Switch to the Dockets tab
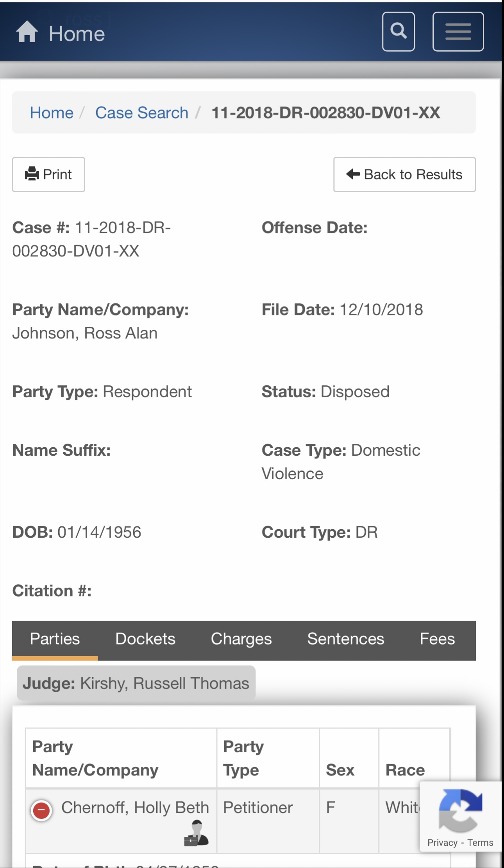Viewport: 504px width, 868px height. [145, 639]
